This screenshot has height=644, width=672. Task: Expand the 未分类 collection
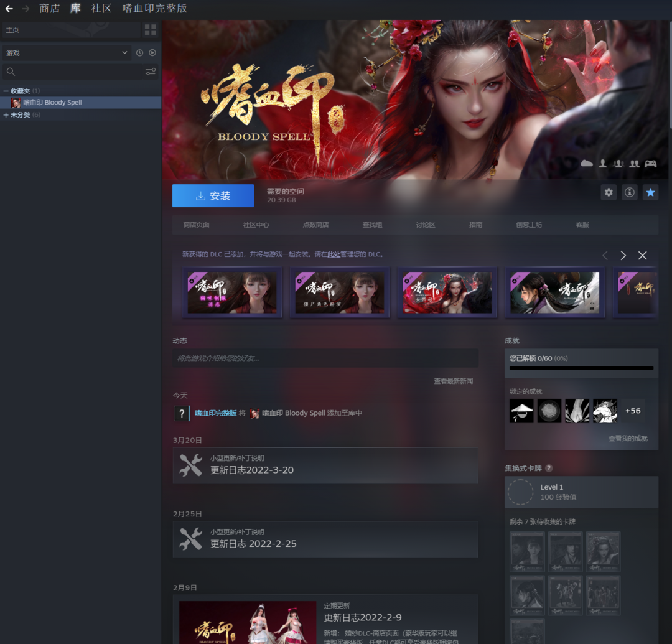point(6,115)
